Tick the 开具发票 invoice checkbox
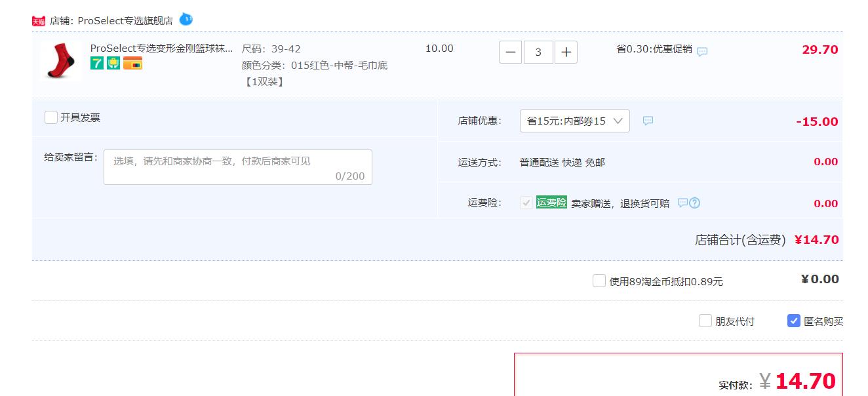Screen dimensions: 868x396 pos(51,117)
